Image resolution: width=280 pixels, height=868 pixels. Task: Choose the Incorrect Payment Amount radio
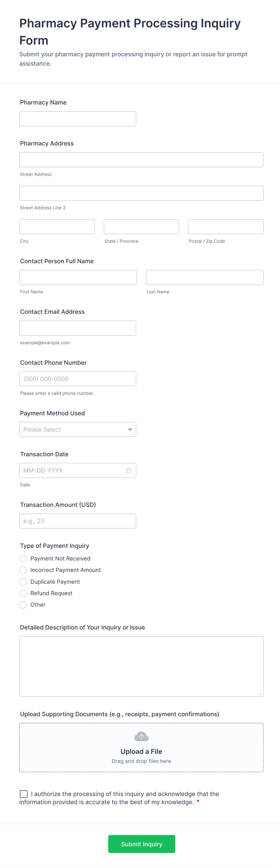tap(23, 570)
